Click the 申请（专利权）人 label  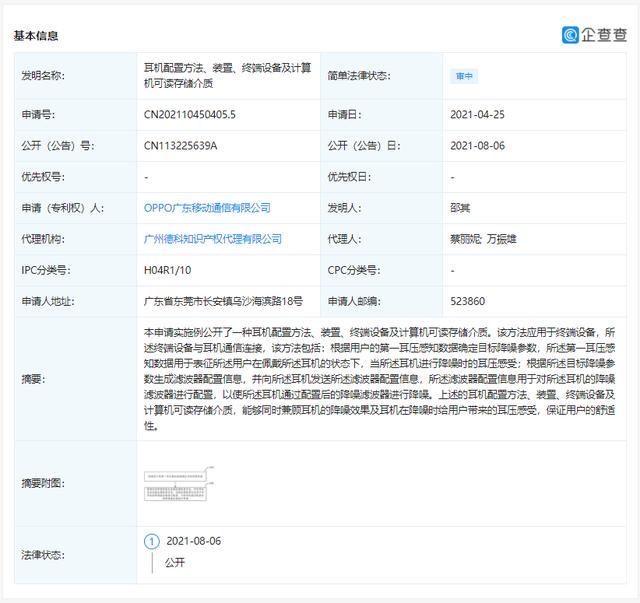(x=62, y=208)
